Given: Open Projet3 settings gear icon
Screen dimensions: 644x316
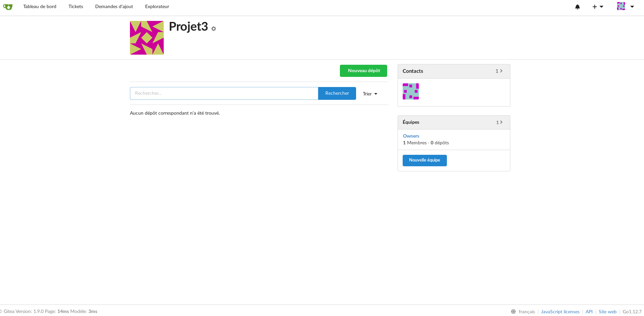Looking at the screenshot, I should click(x=214, y=29).
